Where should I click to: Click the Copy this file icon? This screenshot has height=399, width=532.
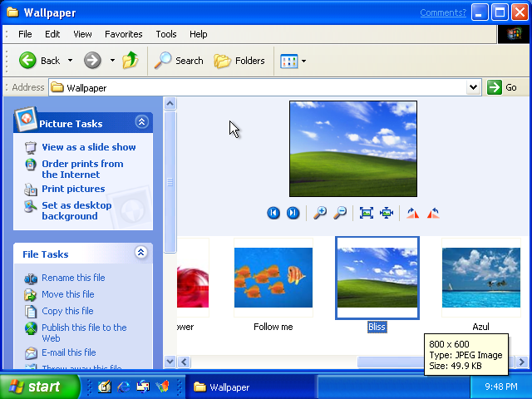[31, 312]
